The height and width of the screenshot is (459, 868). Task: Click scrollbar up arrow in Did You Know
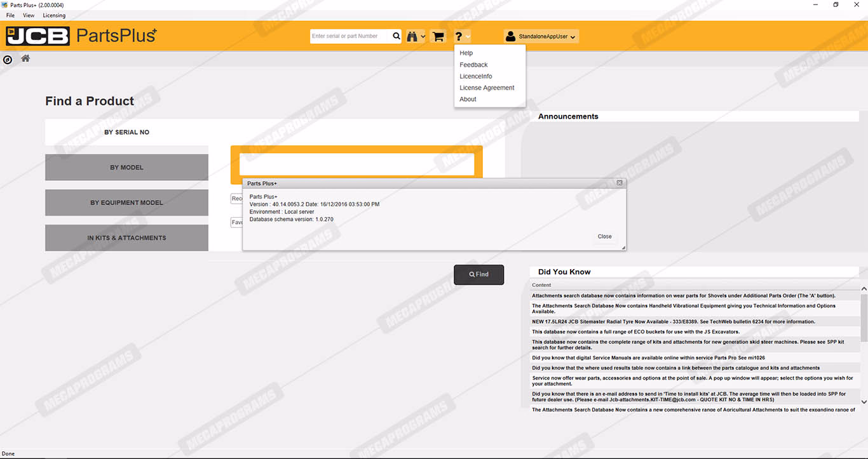(864, 289)
